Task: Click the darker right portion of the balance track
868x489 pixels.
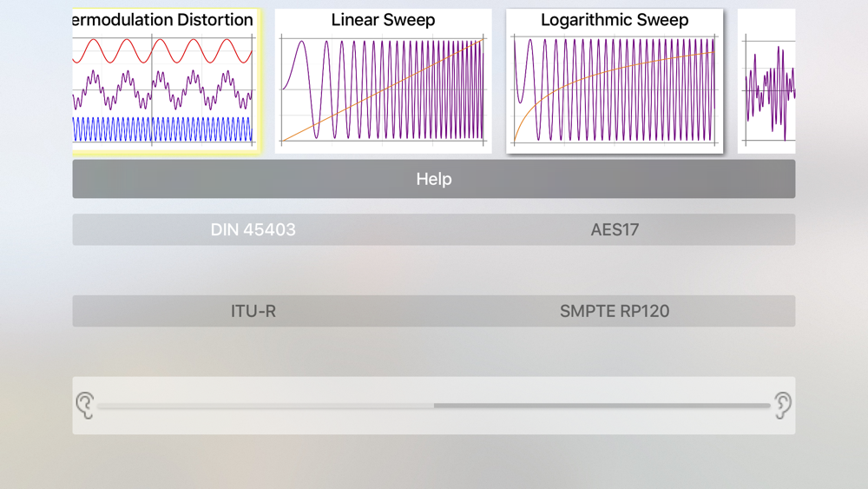Action: pos(602,406)
